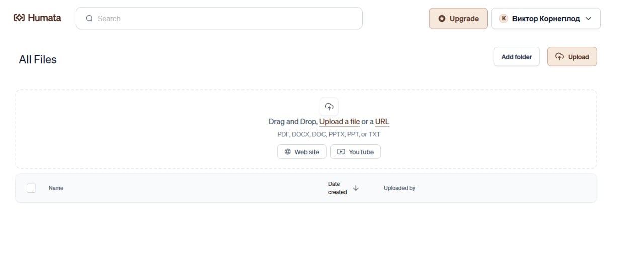
Task: Click the YouTube play icon
Action: tap(341, 152)
